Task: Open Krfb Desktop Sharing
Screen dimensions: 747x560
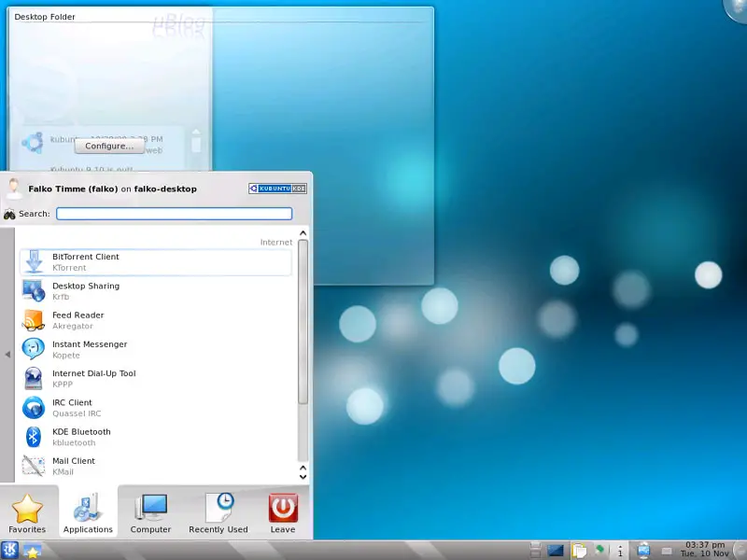Action: click(156, 291)
